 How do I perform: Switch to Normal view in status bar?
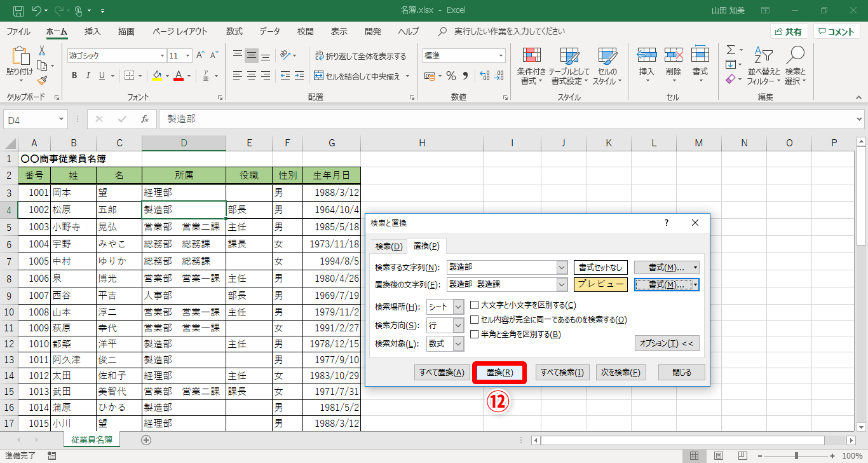[x=695, y=455]
